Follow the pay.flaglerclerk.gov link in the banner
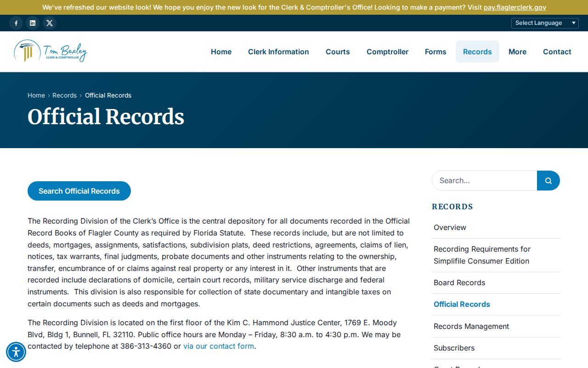588x368 pixels. point(515,7)
